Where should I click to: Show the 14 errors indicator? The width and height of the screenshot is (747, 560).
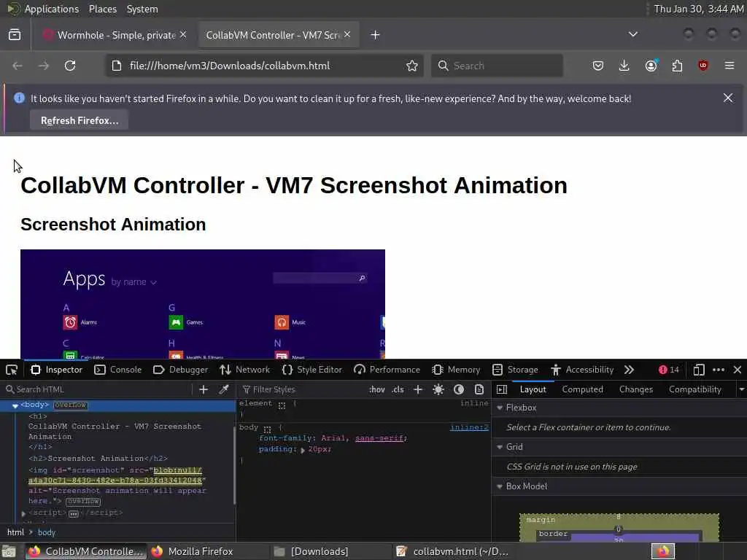(669, 370)
